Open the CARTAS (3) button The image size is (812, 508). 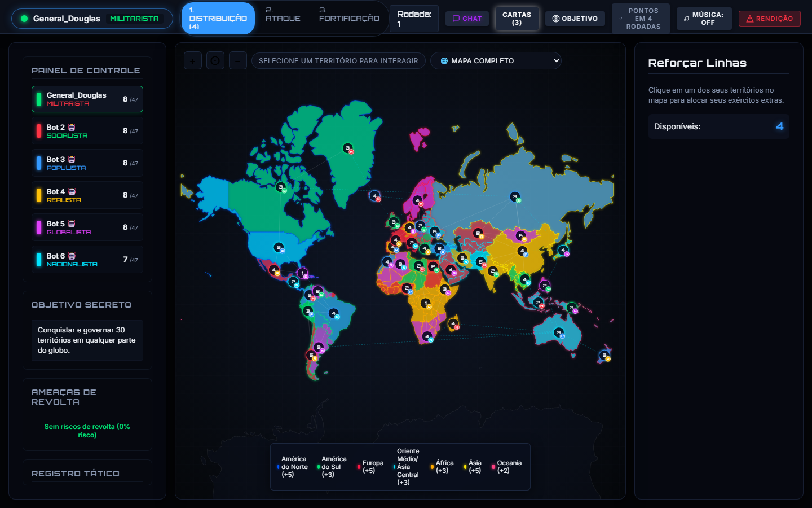[x=517, y=19]
